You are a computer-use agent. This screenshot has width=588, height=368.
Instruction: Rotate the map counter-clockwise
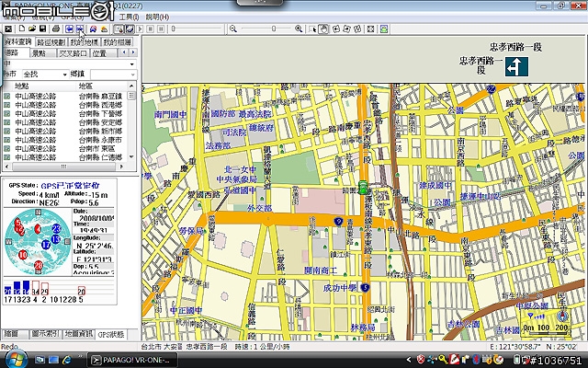tap(336, 29)
